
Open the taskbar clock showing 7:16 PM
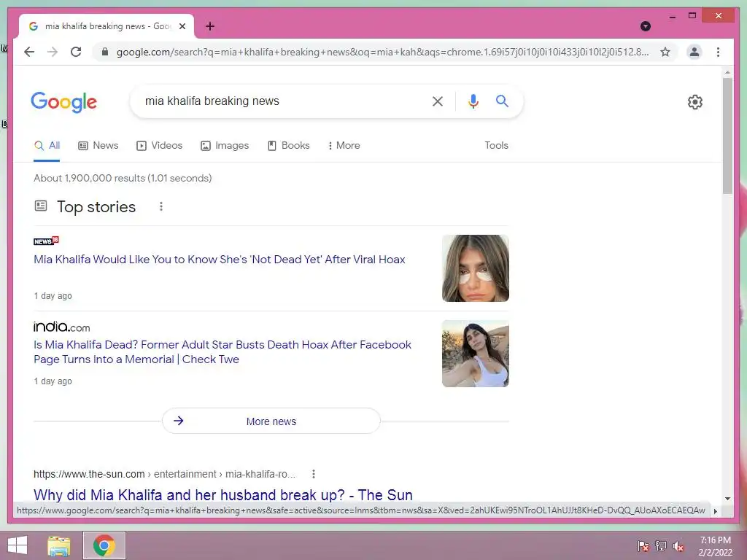(715, 546)
